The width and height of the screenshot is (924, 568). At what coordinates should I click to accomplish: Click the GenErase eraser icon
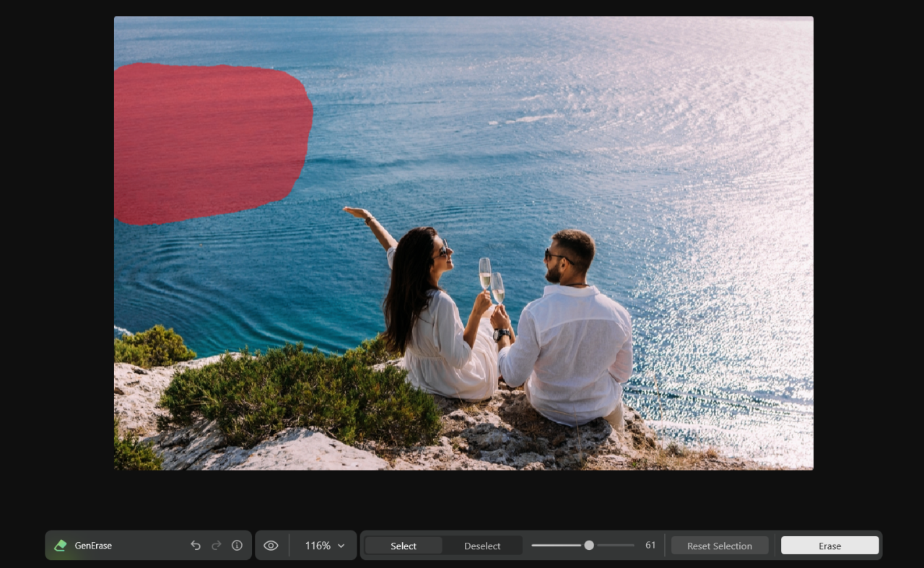coord(61,546)
